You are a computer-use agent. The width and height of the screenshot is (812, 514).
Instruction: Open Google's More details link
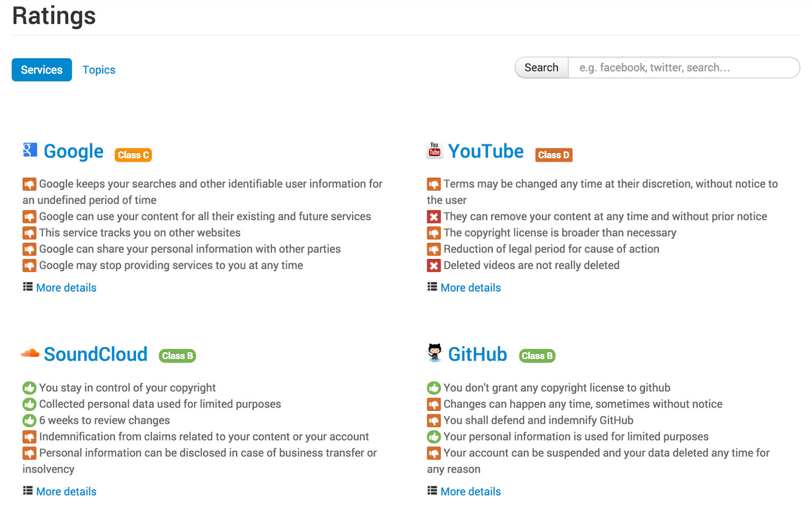point(66,287)
